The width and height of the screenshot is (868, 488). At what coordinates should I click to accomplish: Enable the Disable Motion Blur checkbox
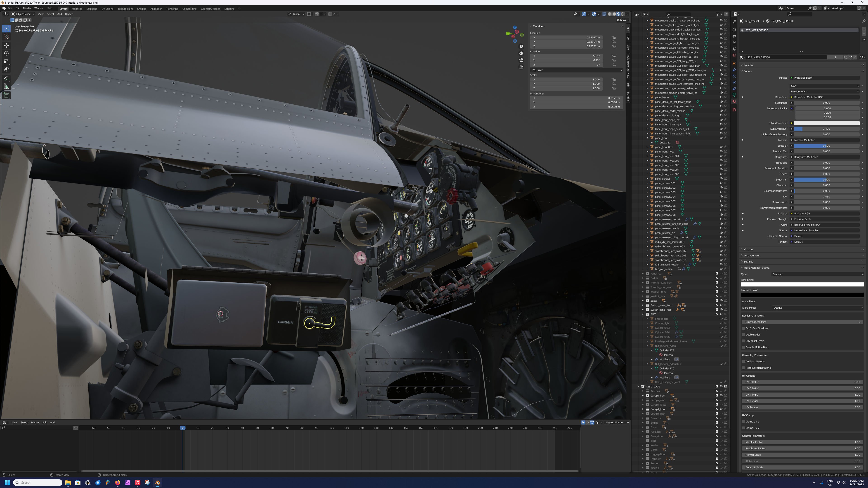pyautogui.click(x=744, y=347)
